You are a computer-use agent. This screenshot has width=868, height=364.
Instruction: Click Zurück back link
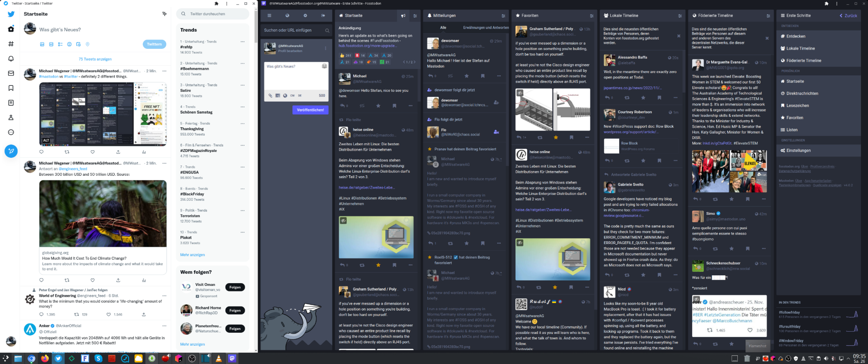click(x=848, y=16)
